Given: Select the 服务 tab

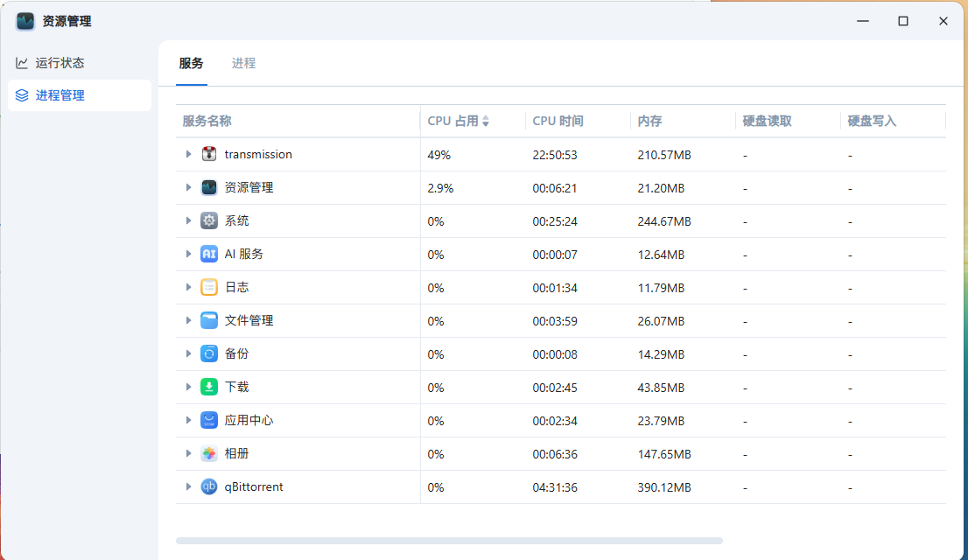Looking at the screenshot, I should click(x=191, y=63).
